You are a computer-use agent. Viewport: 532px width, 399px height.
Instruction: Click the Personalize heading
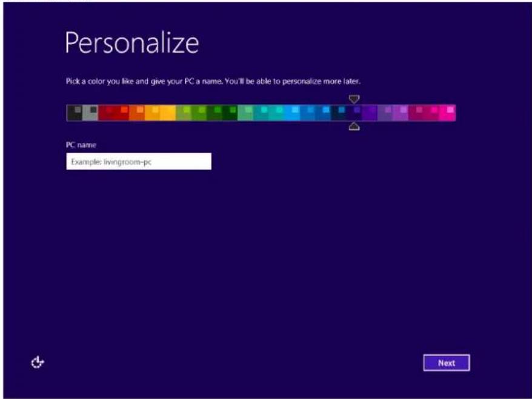[131, 43]
